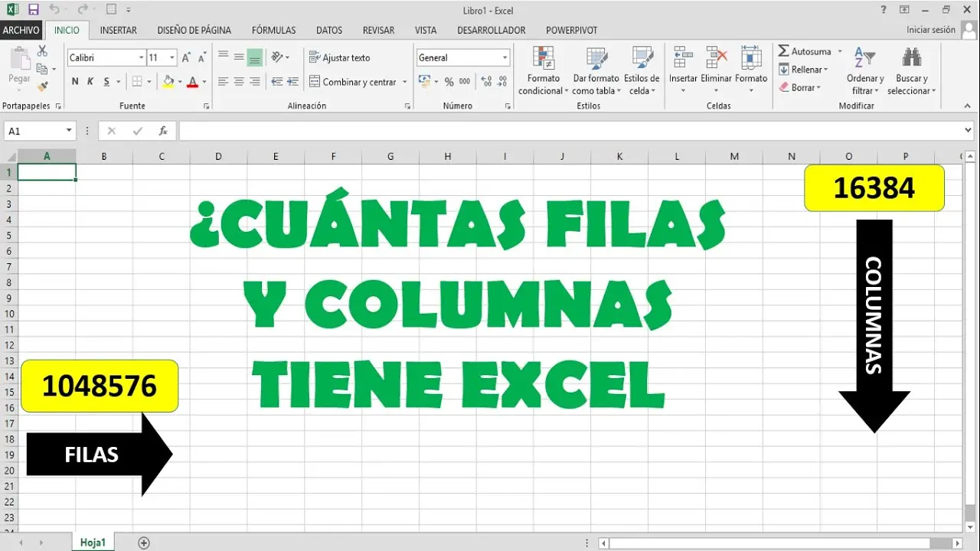Click the yellow fill color bucket
The image size is (980, 551).
tap(168, 82)
